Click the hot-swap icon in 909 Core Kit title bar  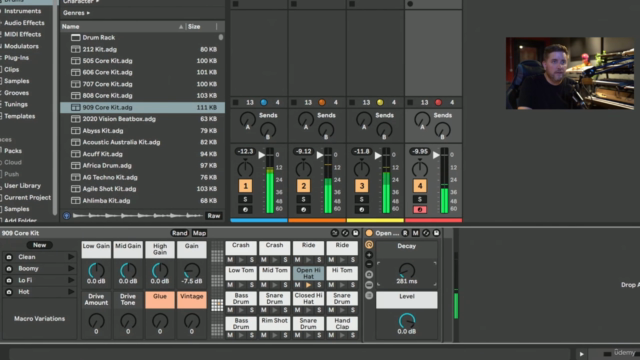click(x=345, y=233)
